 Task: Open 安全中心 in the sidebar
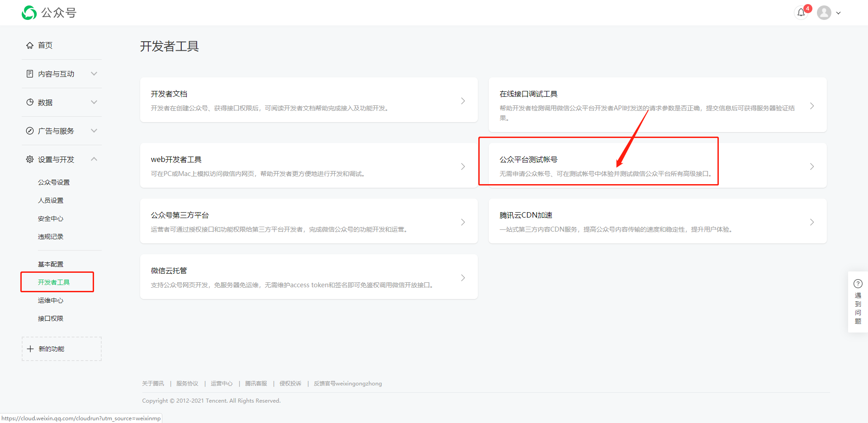[x=51, y=219]
